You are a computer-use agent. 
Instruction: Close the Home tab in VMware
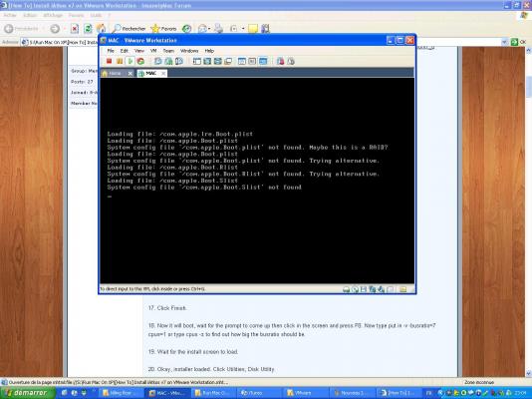(130, 74)
